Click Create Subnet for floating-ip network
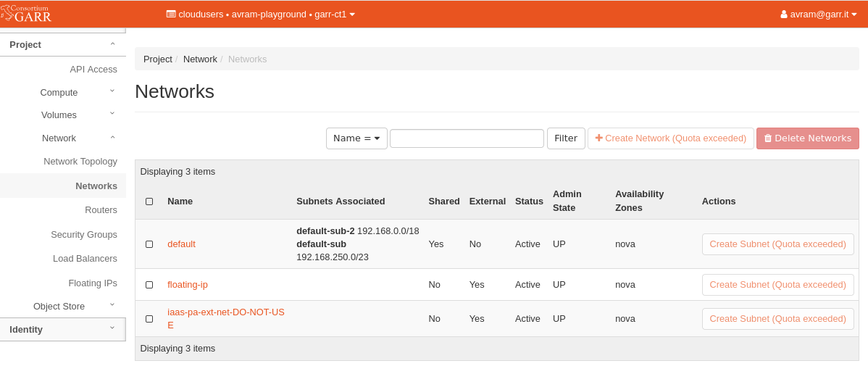 (x=777, y=285)
